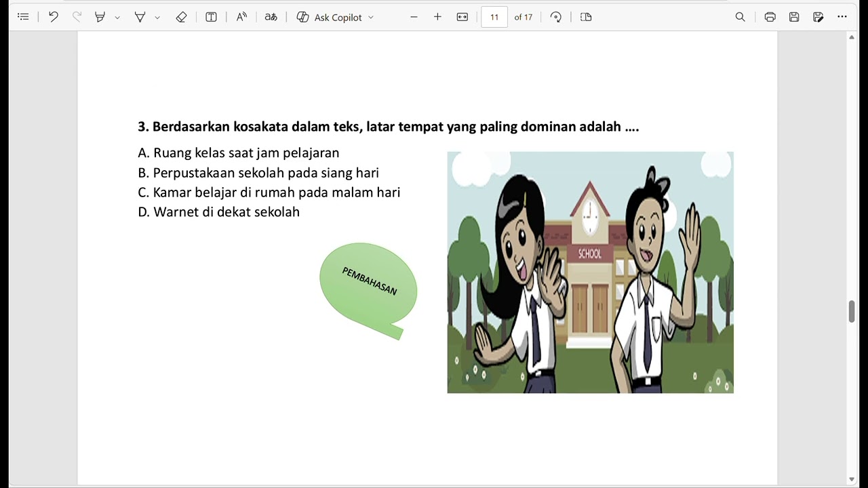868x488 pixels.
Task: Zoom in with the plus icon
Action: [437, 17]
